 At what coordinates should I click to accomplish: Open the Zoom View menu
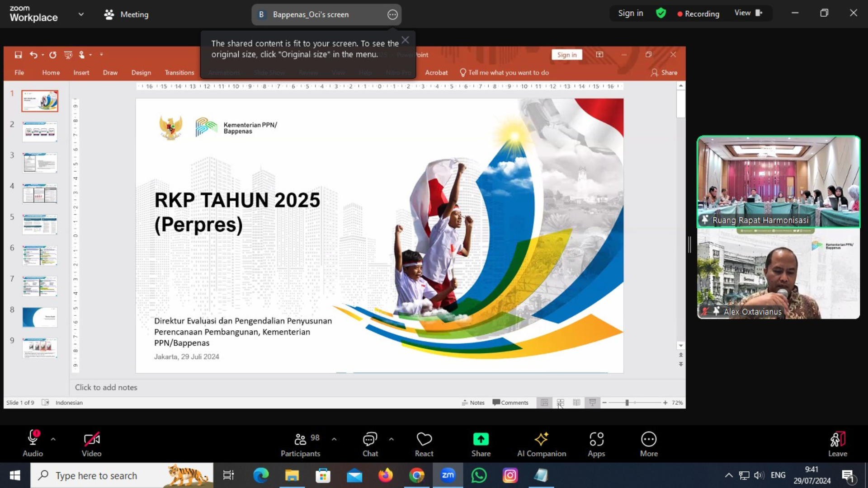click(748, 13)
